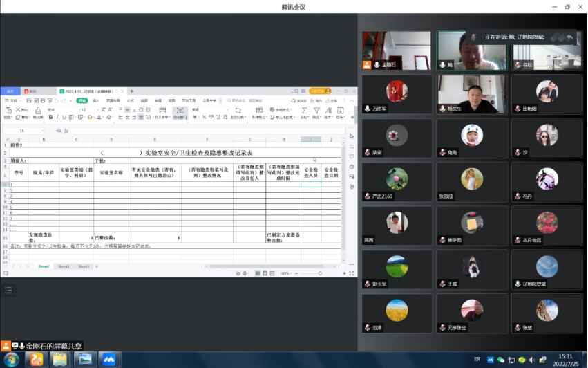The image size is (588, 368).
Task: Click the Undo arrow in the quick toolbar
Action: (57, 100)
